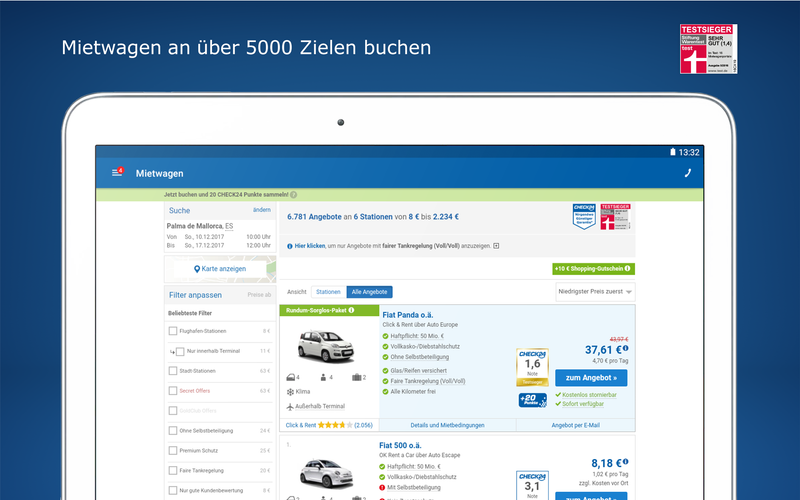Click the help icon beside CHECK24 Punkte banner
This screenshot has width=800, height=500.
point(293,194)
